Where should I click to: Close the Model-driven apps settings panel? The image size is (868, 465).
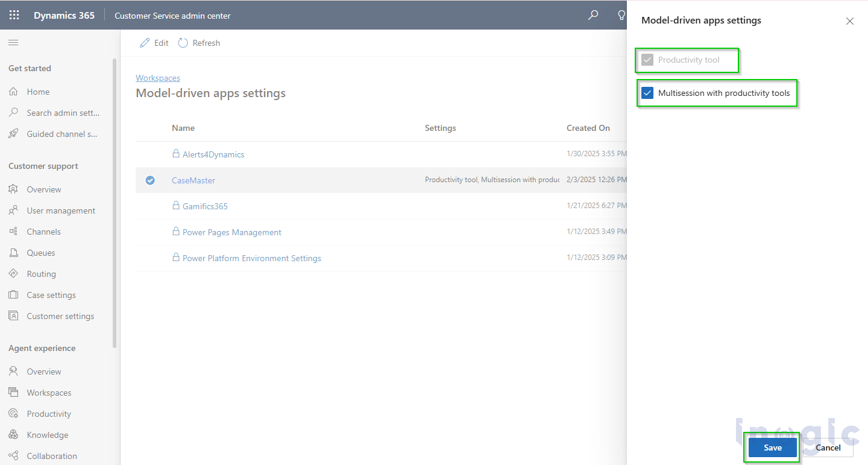pyautogui.click(x=850, y=21)
